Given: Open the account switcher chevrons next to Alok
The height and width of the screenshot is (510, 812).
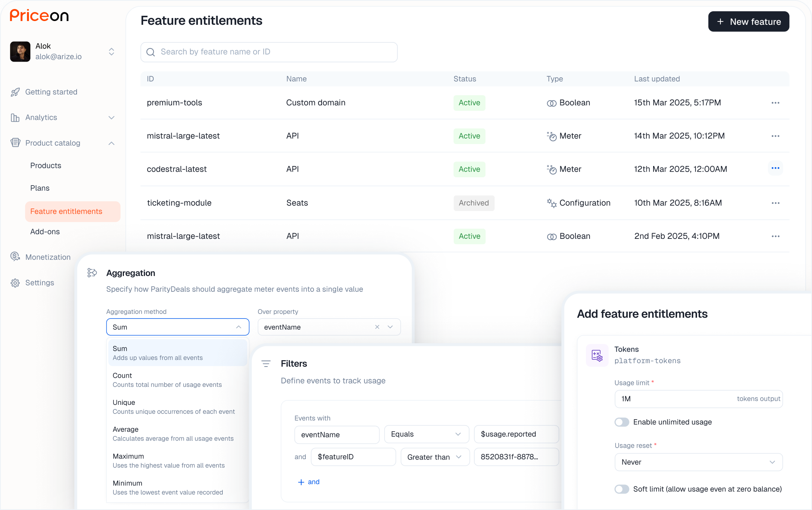Looking at the screenshot, I should tap(112, 51).
